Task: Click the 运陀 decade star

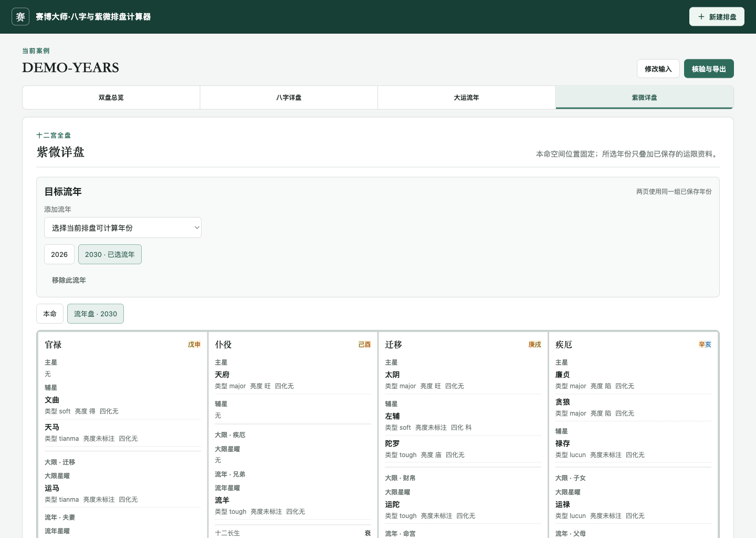Action: (x=392, y=504)
